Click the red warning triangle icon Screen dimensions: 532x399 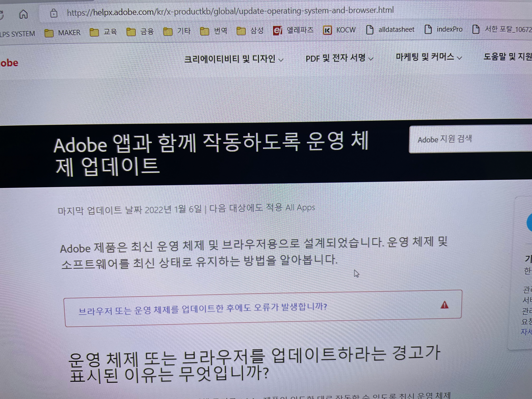click(x=444, y=305)
